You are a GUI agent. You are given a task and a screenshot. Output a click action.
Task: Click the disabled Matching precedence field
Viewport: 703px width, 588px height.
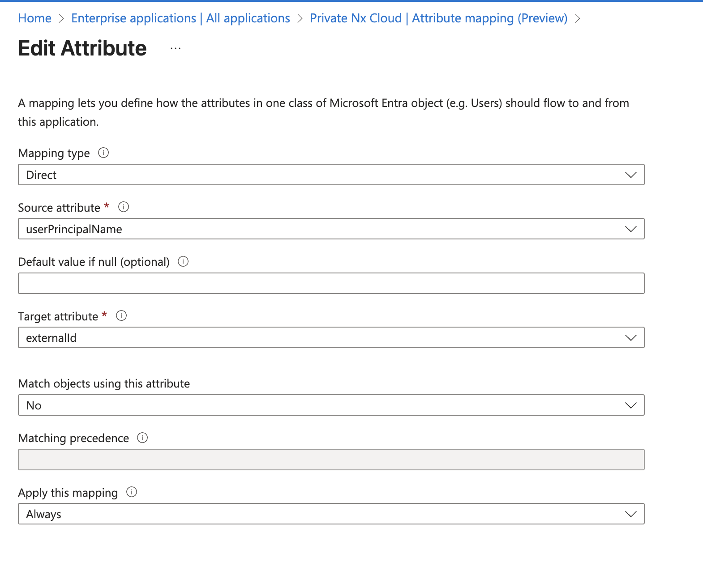[x=331, y=460]
